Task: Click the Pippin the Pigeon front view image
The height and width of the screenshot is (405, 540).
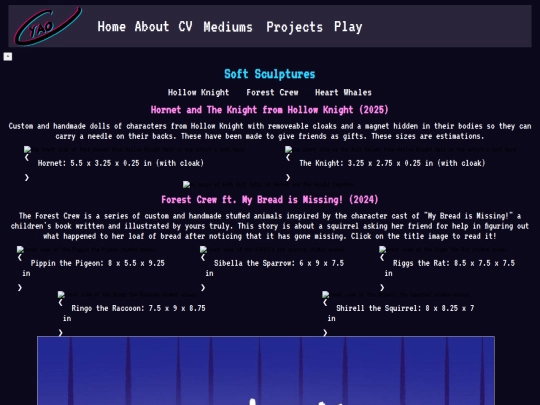Action: [x=86, y=249]
